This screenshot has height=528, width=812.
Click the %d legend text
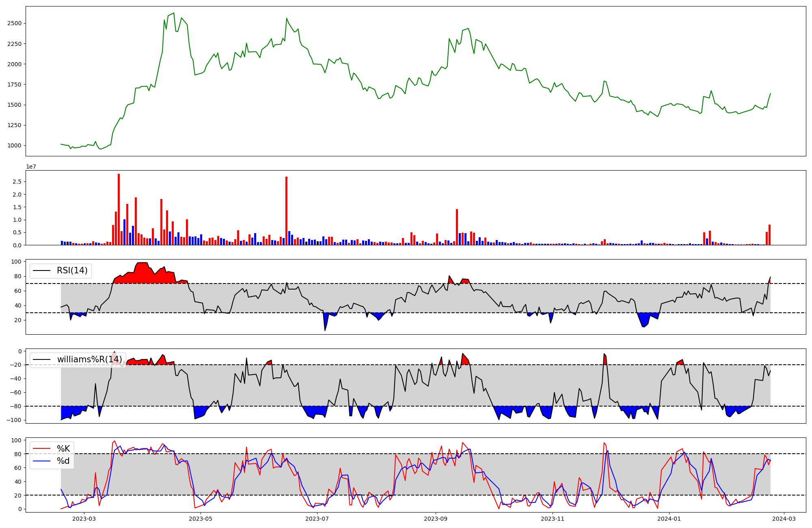point(63,461)
